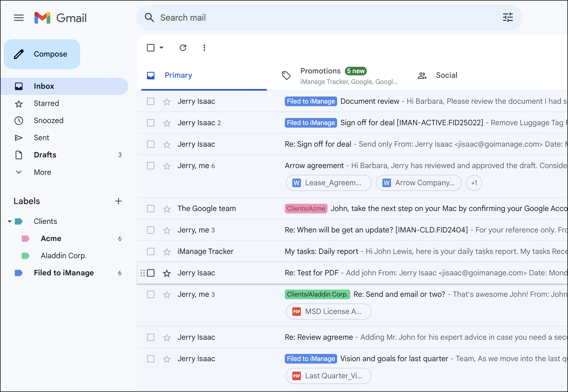
Task: Compose a new email
Action: (42, 54)
